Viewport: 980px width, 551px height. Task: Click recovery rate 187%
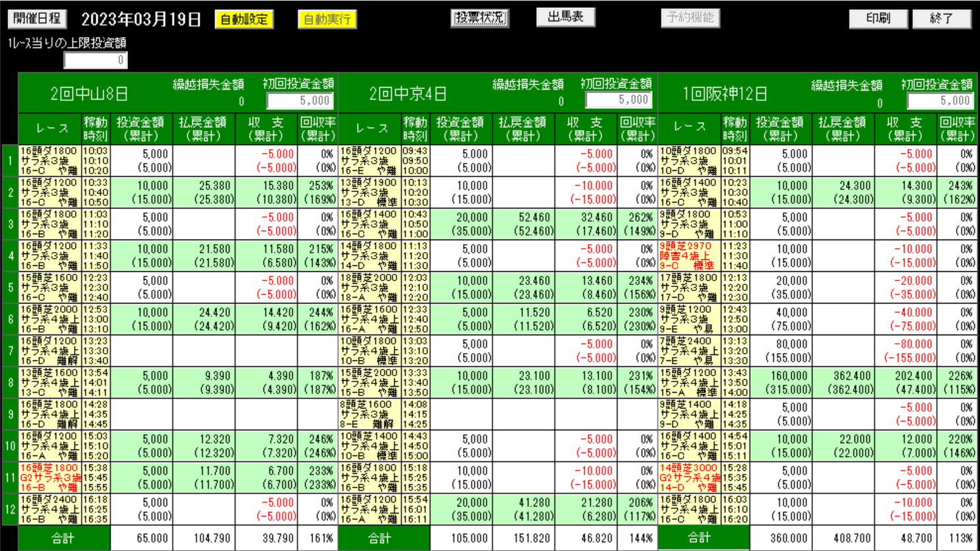coord(321,376)
